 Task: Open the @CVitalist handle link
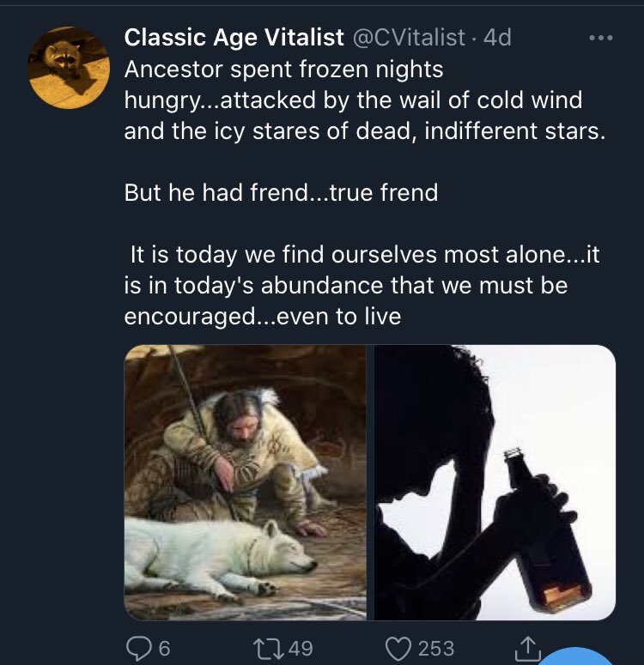[408, 37]
